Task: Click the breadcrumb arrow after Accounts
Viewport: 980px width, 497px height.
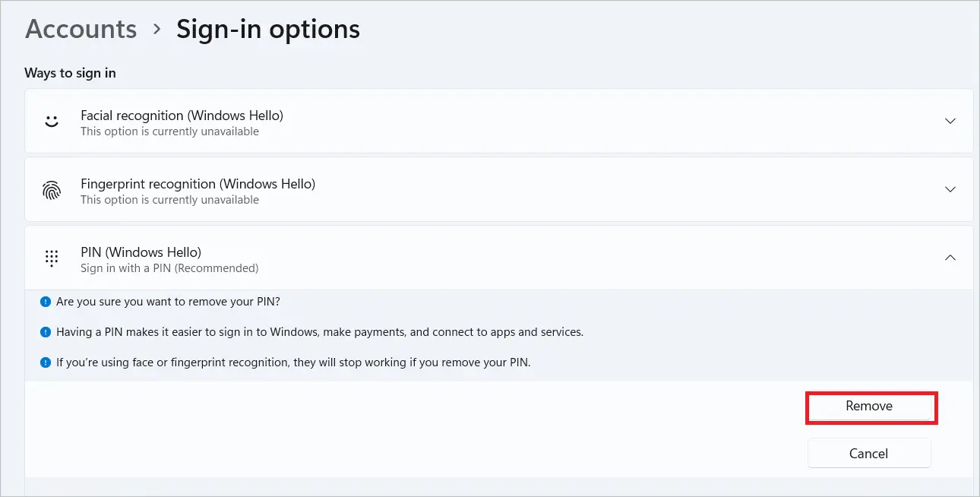Action: pyautogui.click(x=157, y=29)
